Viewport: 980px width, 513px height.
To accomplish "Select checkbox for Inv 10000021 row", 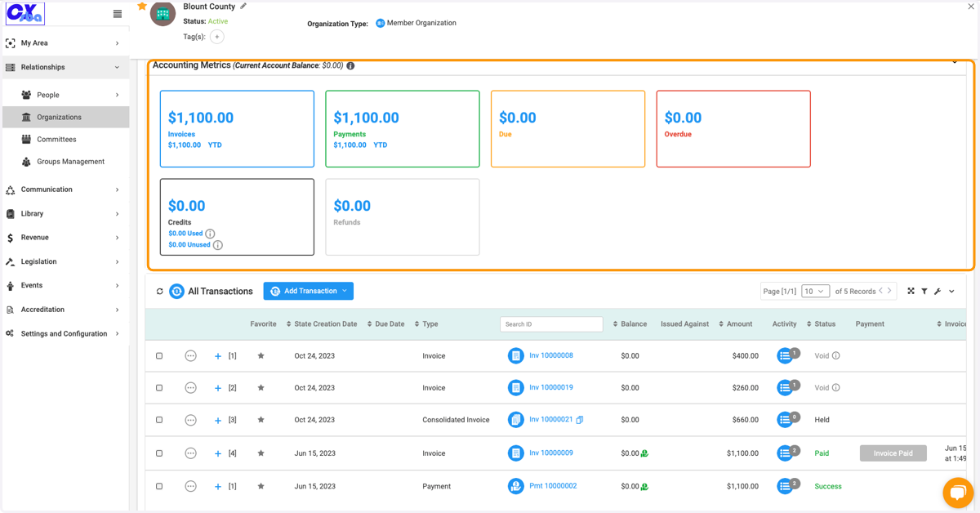I will coord(159,420).
